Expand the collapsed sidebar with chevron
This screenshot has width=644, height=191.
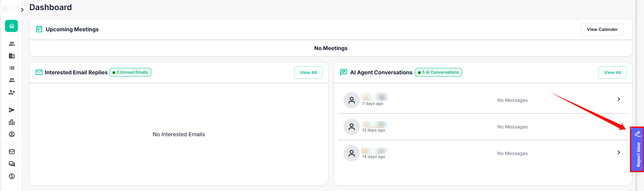coord(22,10)
